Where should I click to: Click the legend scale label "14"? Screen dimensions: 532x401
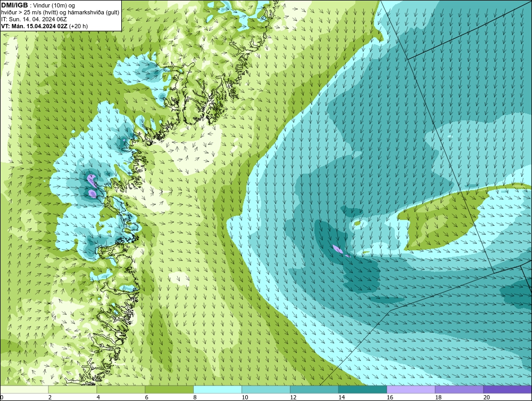[x=342, y=397]
